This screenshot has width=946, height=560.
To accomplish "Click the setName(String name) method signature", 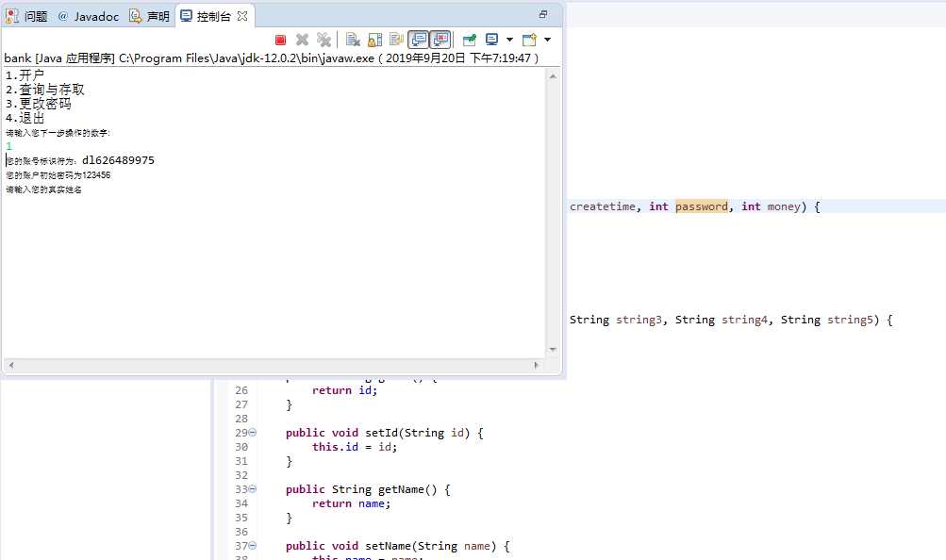I will (398, 546).
